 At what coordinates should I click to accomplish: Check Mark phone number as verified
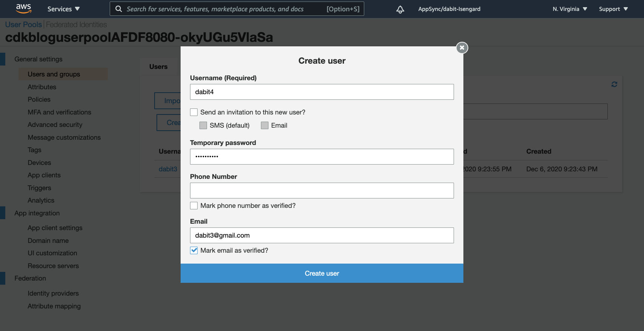194,206
